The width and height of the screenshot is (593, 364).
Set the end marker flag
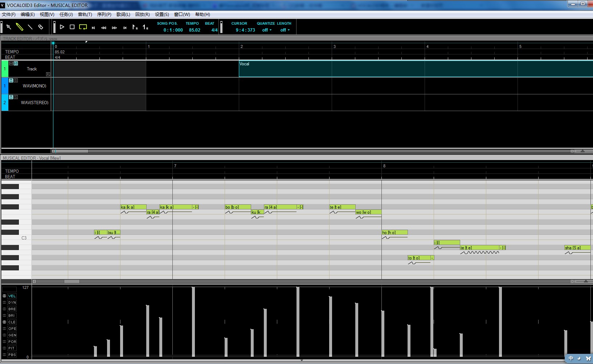(x=145, y=27)
